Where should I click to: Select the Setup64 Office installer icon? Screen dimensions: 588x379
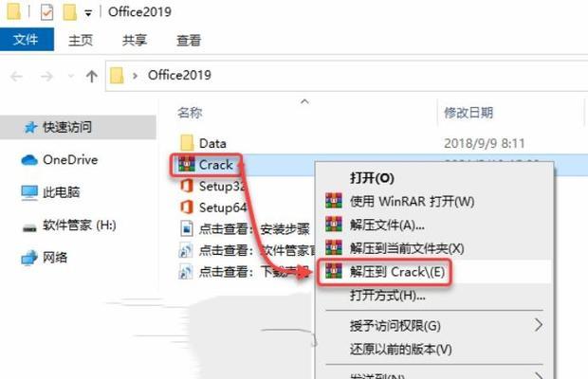187,208
